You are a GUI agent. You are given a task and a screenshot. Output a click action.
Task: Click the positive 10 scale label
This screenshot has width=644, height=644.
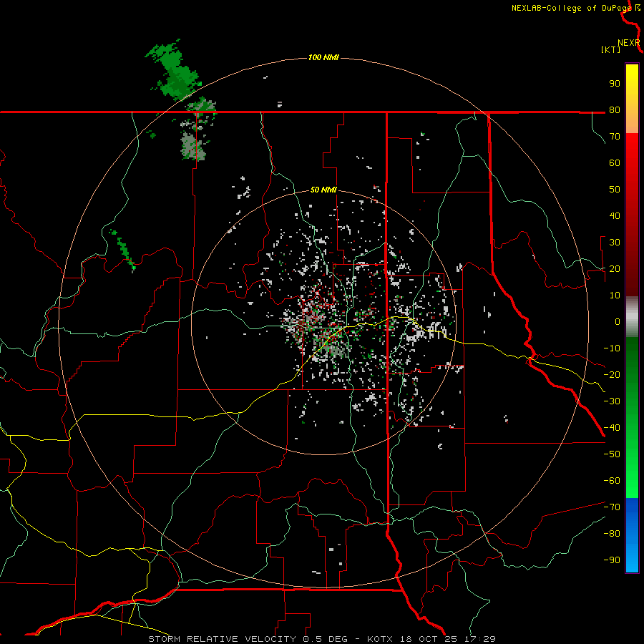tap(615, 296)
